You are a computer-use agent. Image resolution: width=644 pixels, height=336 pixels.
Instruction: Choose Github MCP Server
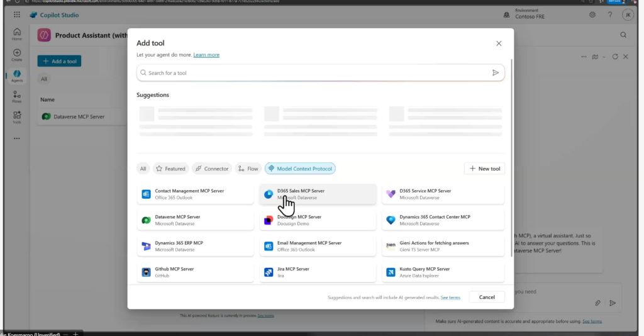click(196, 272)
